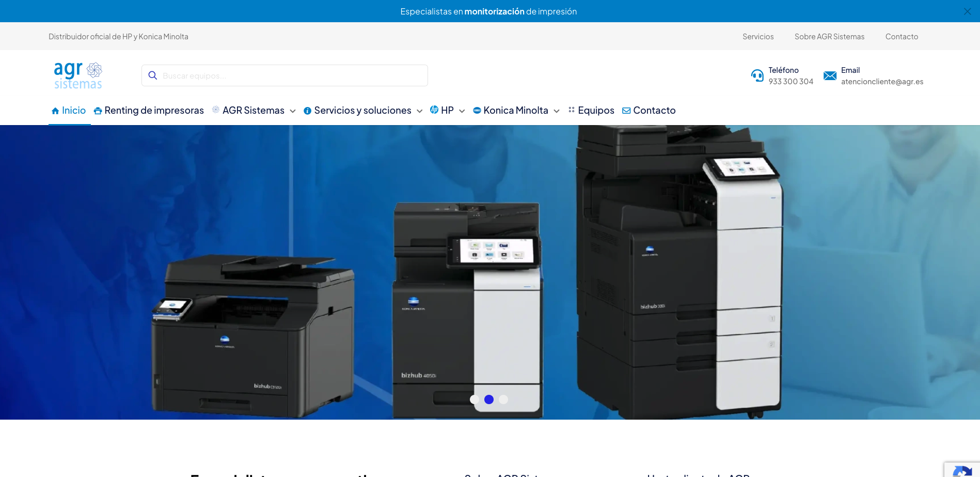Open the Sobre AGR Sistemas top link
Screen dimensions: 980x477
(829, 37)
